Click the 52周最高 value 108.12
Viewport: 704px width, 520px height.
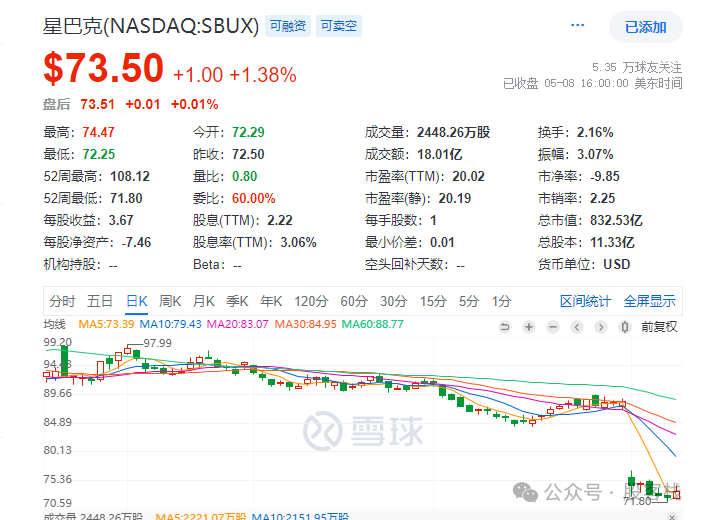click(x=130, y=176)
